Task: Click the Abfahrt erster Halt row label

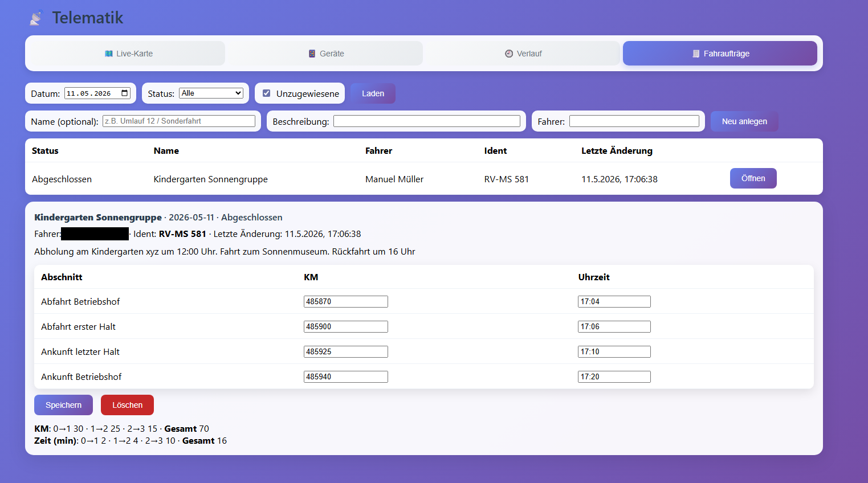Action: 78,326
